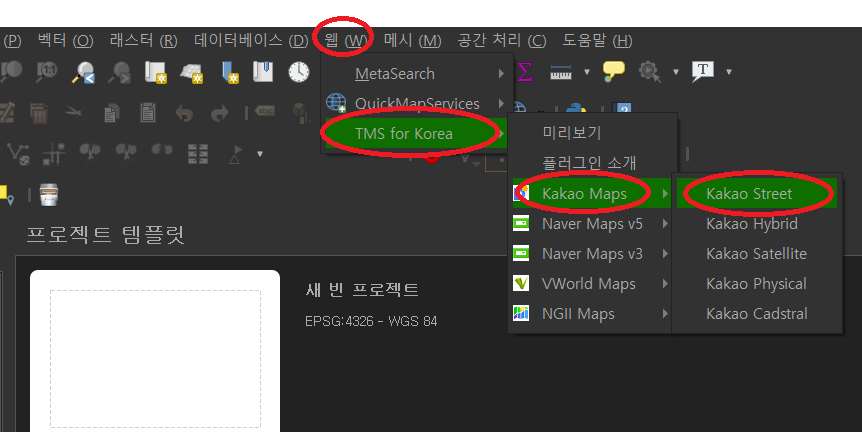
Task: Click the Split Features tool icon
Action: click(x=90, y=154)
